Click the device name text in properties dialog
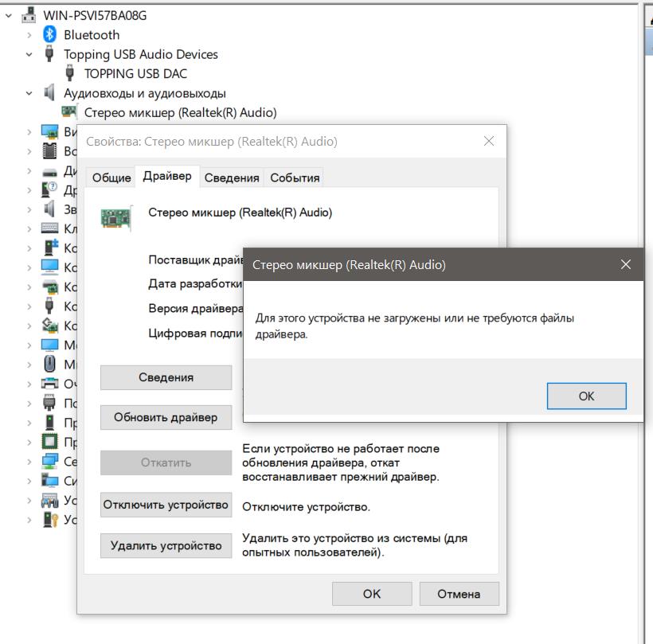653x644 pixels. pos(240,213)
